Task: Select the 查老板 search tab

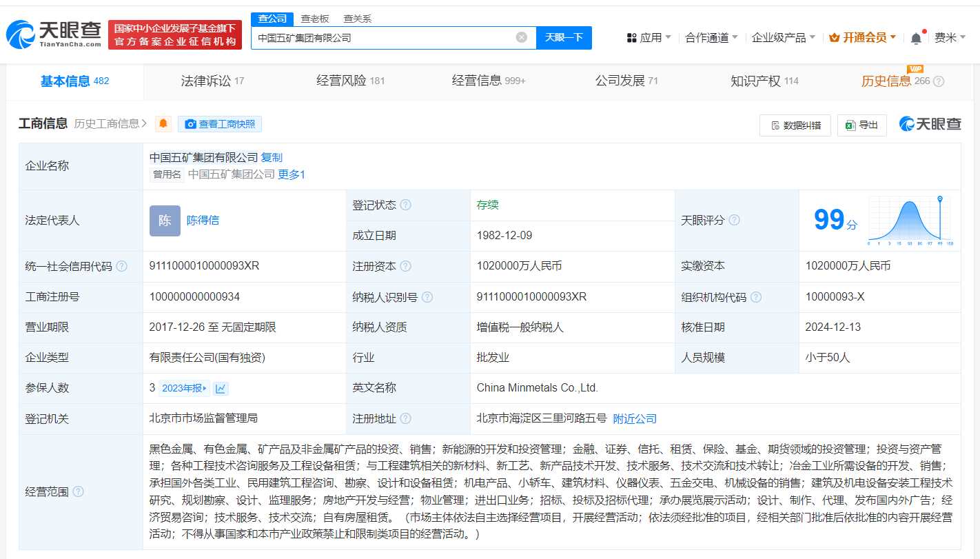Action: (x=316, y=19)
